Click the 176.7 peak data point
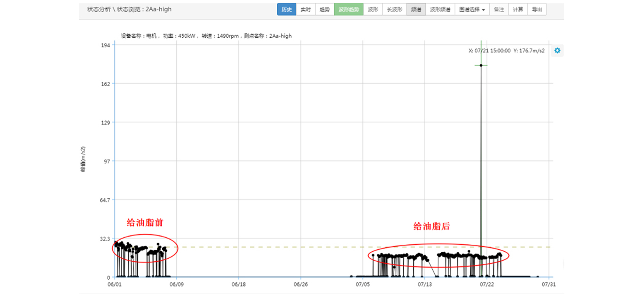This screenshot has height=294, width=644. [x=481, y=65]
